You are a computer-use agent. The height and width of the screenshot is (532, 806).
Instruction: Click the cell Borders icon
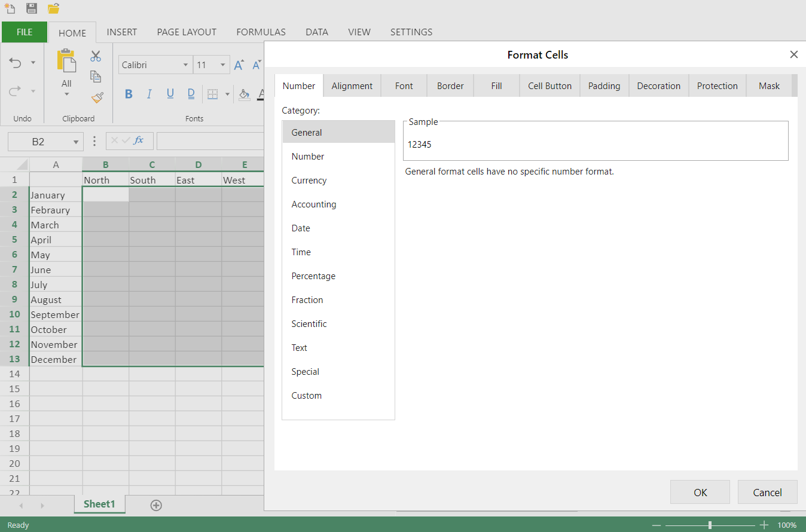pos(213,94)
